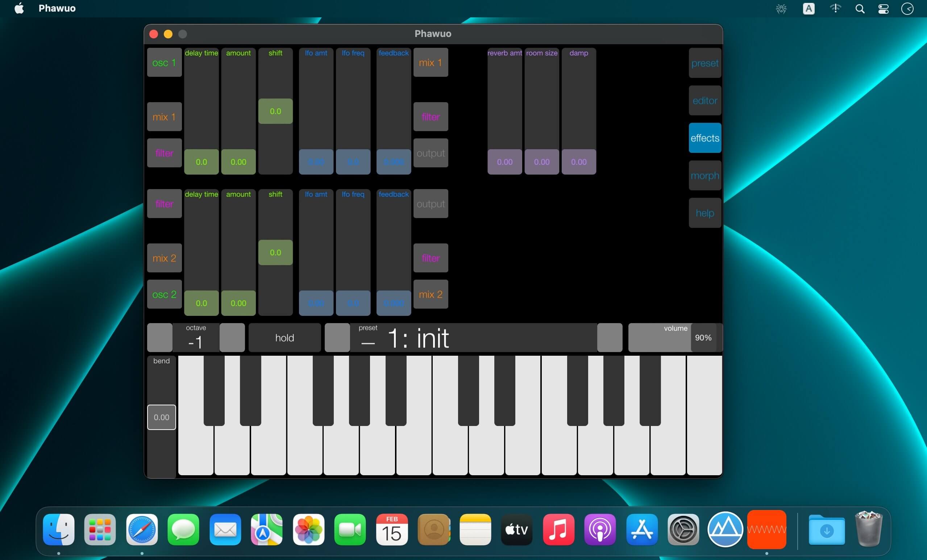This screenshot has height=560, width=927.
Task: Play the first black key on keyboard
Action: [x=214, y=390]
